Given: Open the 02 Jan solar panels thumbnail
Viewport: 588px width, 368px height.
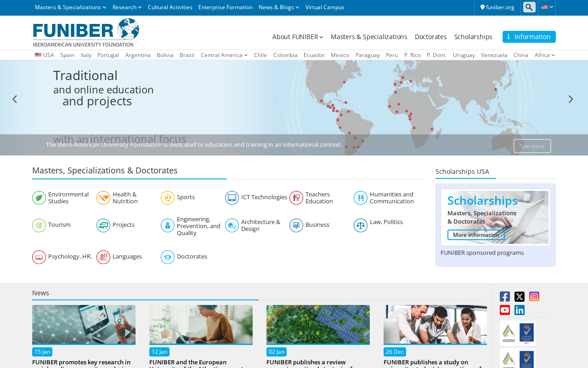Looking at the screenshot, I should click(318, 325).
